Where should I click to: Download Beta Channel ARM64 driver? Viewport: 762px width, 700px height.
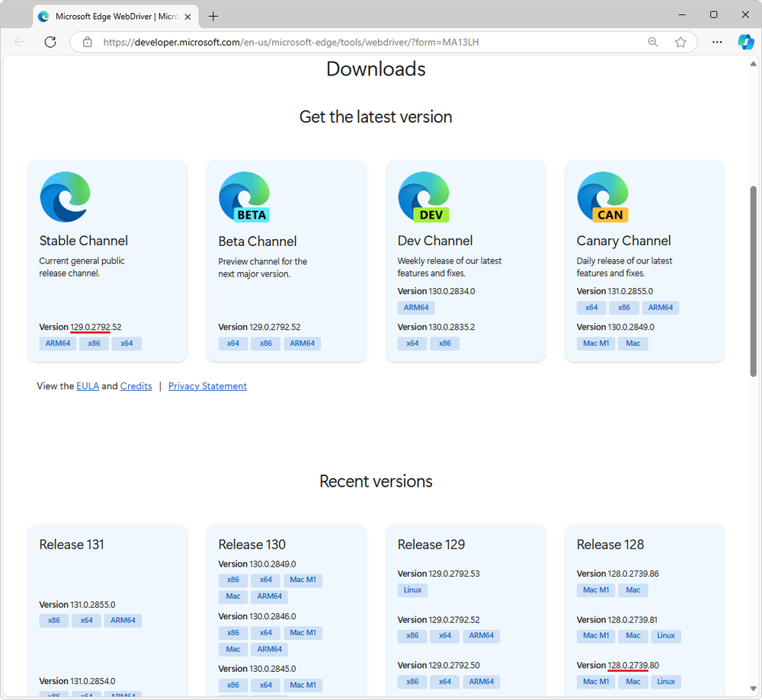tap(303, 344)
